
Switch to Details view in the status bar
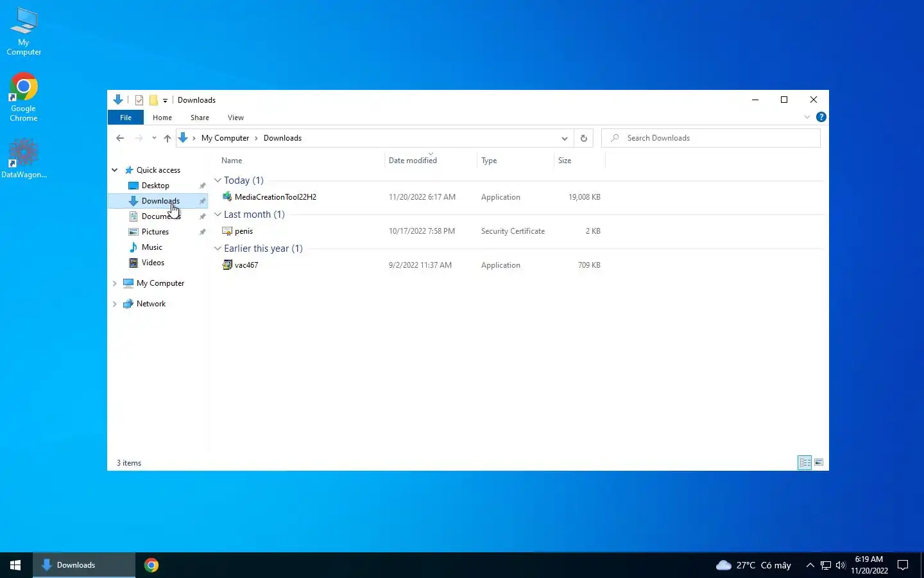point(805,462)
